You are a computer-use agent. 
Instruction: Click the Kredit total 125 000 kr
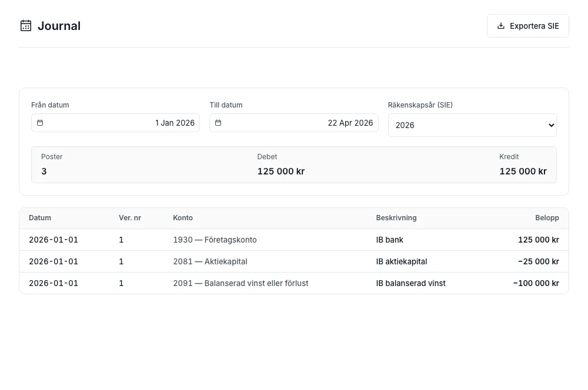523,171
